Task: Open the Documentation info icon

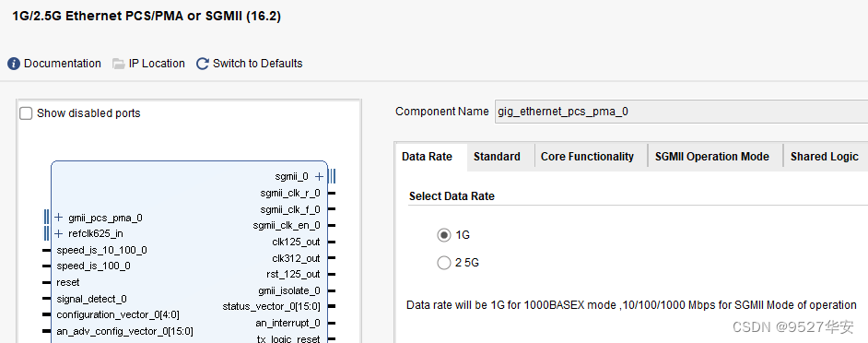Action: (x=14, y=64)
